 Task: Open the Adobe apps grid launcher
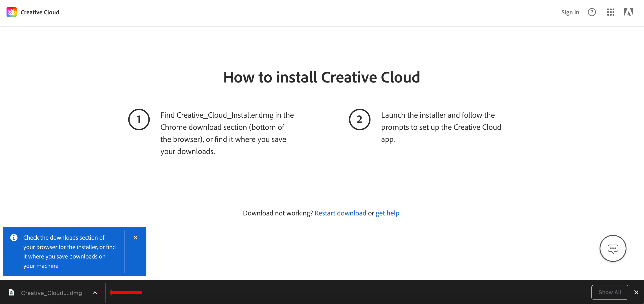point(611,12)
